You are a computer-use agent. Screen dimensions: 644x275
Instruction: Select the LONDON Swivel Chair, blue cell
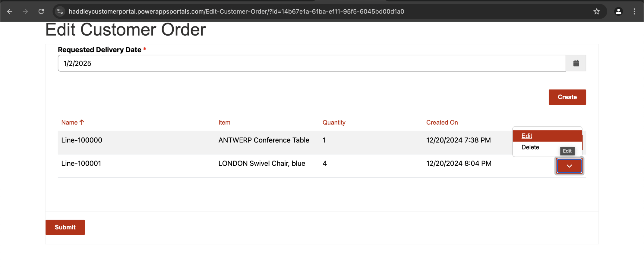pos(262,163)
